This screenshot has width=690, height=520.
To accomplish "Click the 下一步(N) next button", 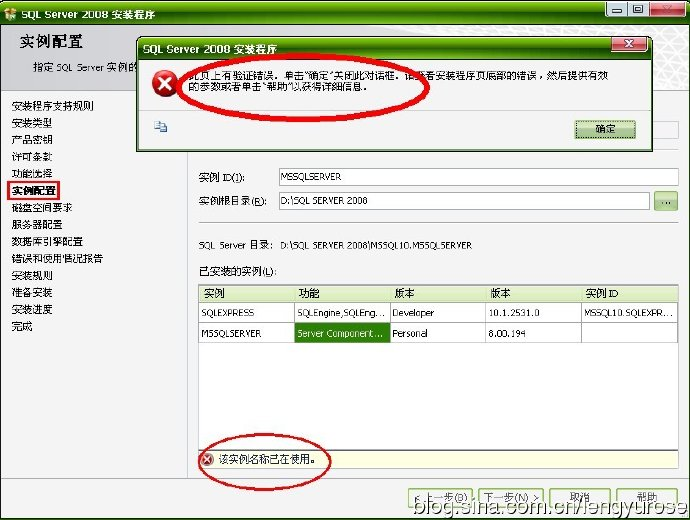I will click(511, 498).
